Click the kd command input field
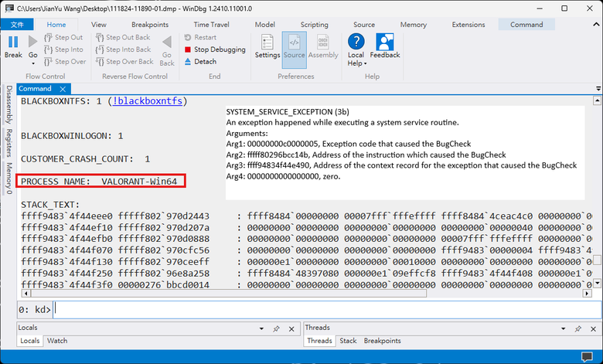The height and width of the screenshot is (364, 603). click(327, 309)
